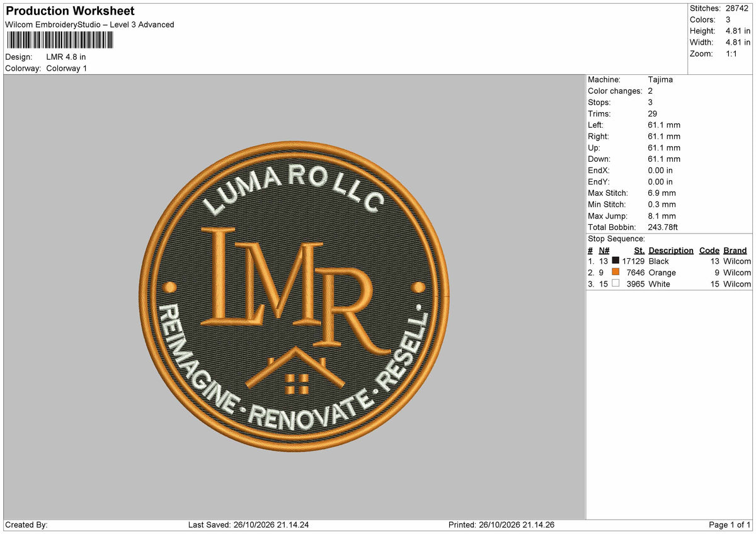Click the 'Created By:' footer label
This screenshot has width=756, height=534.
tap(26, 525)
